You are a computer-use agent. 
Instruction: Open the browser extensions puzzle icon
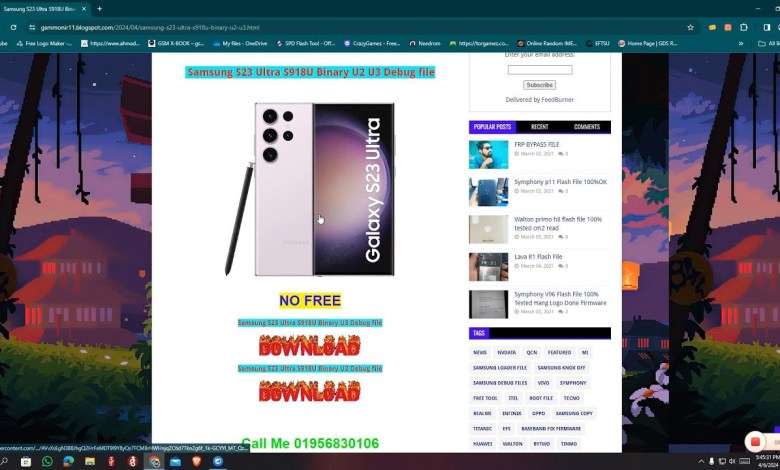pos(742,27)
